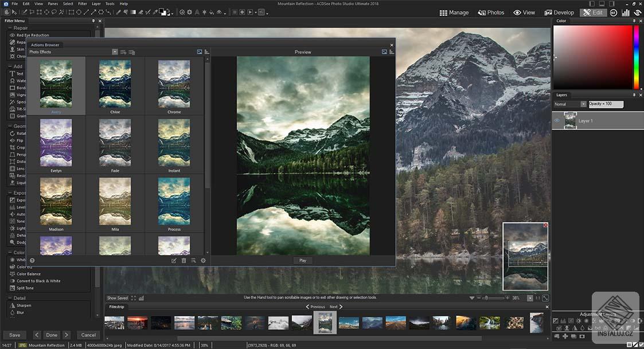Viewport: 644px width, 349px height.
Task: Open the Filter menu
Action: pyautogui.click(x=83, y=3)
